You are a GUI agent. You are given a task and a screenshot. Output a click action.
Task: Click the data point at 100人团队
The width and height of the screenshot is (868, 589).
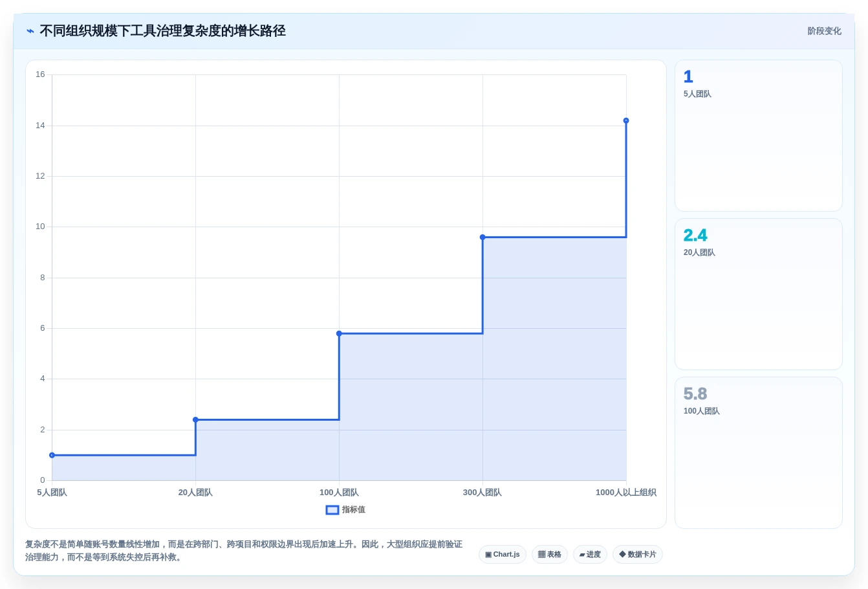[339, 333]
